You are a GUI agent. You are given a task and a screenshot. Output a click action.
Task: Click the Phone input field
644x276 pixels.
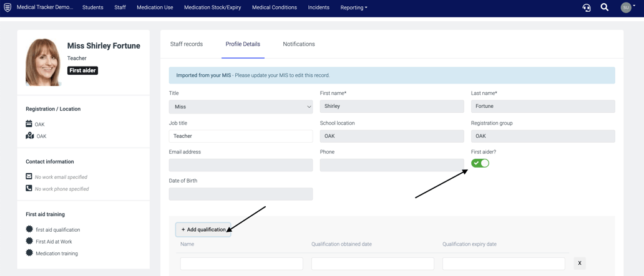pos(392,165)
